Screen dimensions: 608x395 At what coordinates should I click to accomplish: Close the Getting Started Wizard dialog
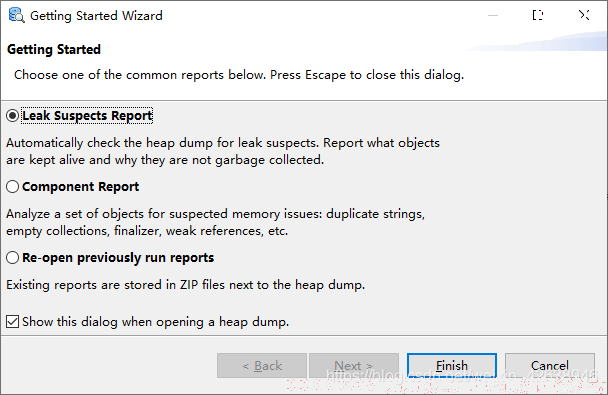click(x=584, y=15)
